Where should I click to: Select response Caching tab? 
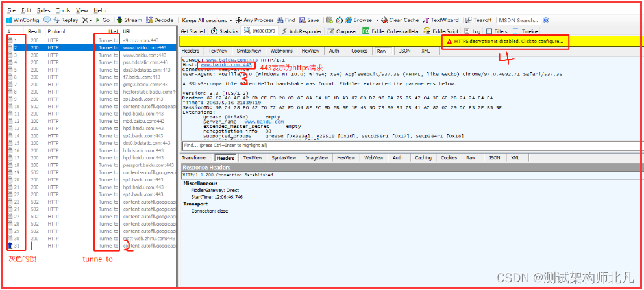click(x=423, y=158)
